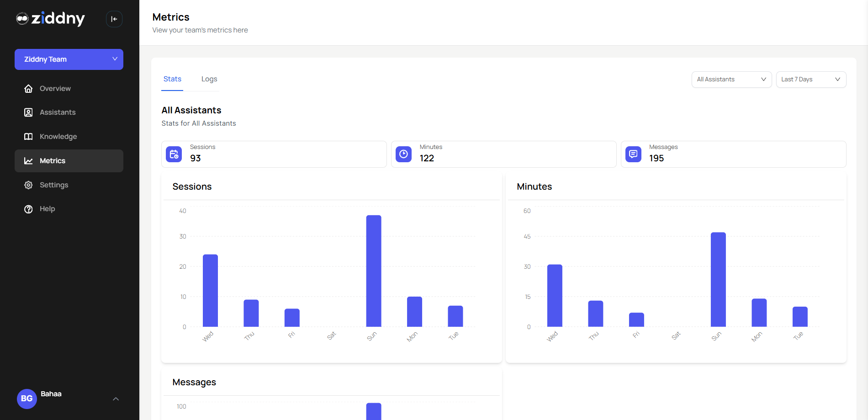Collapse the Bahaa user menu chevron
Viewport: 868px width, 420px height.
[116, 399]
